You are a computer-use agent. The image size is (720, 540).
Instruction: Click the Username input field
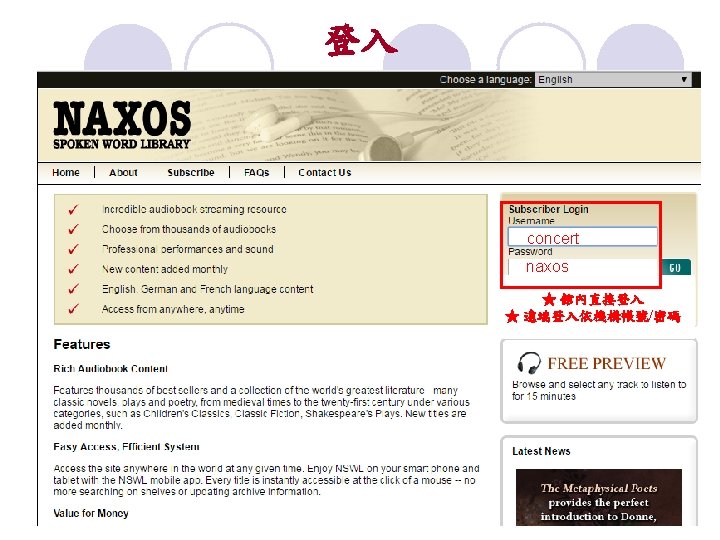(582, 237)
